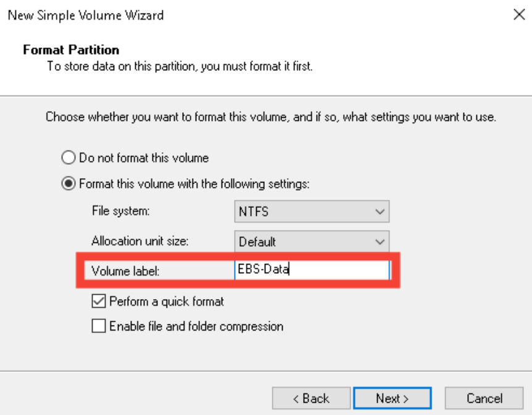Go back with the '< Back' button

click(311, 398)
